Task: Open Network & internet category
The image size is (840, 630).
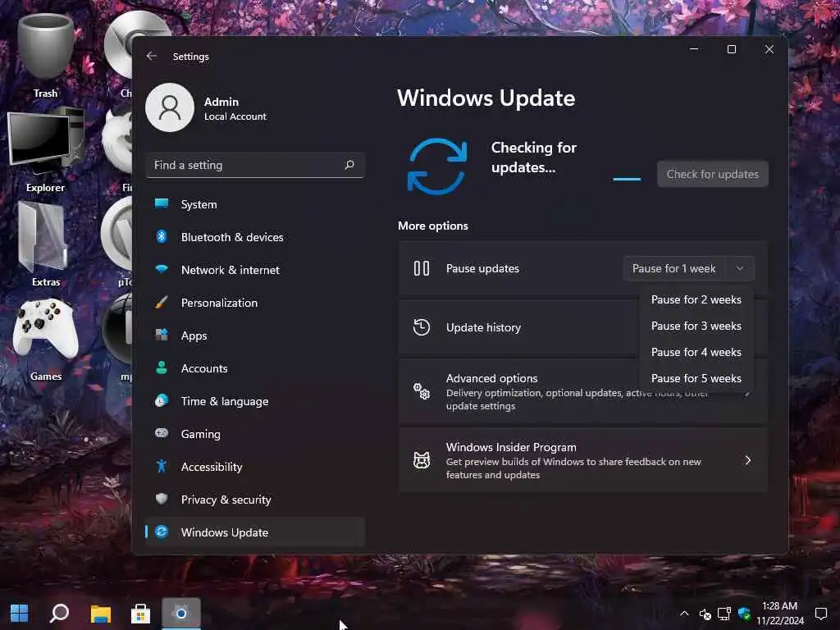Action: tap(255, 269)
